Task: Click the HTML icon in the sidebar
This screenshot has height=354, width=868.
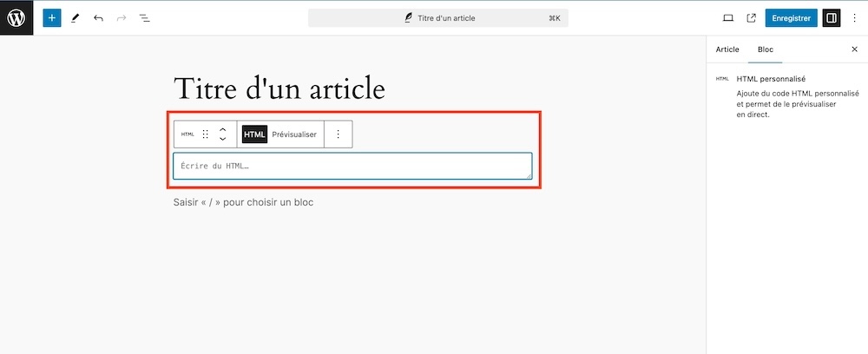Action: [x=722, y=79]
